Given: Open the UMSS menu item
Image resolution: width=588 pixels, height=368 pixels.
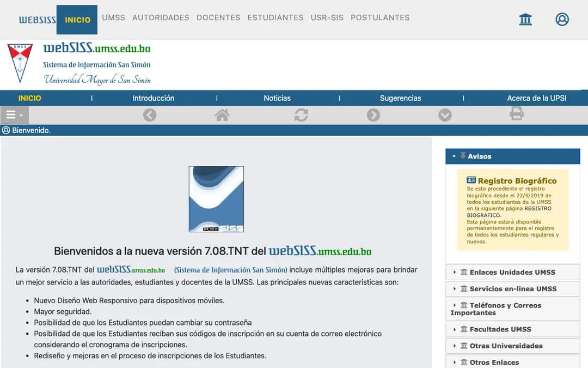Looking at the screenshot, I should 114,17.
